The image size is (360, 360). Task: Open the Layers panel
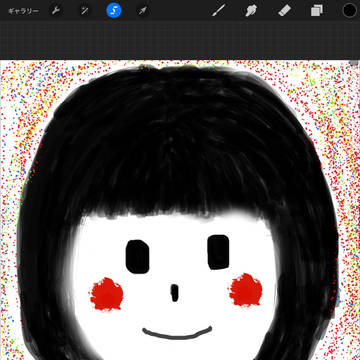click(317, 11)
